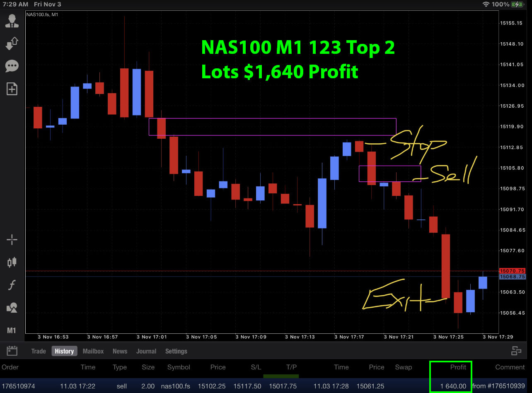Viewport: 532px width, 393px height.
Task: Open the new order arrows icon
Action: click(12, 43)
